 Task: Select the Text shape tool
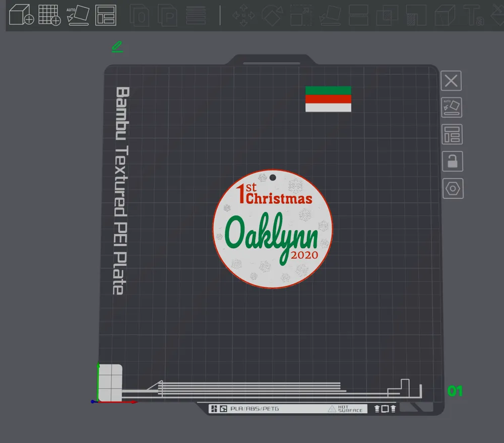[473, 15]
